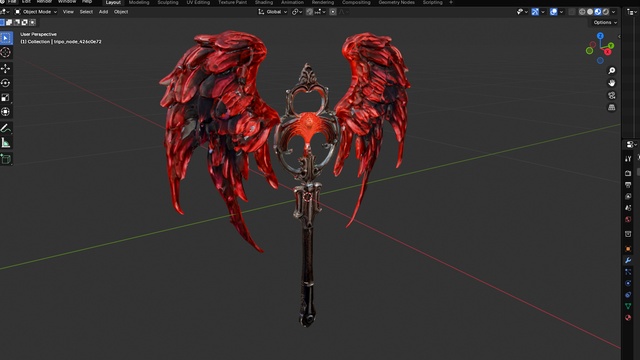Image resolution: width=640 pixels, height=360 pixels.
Task: Switch to rendered viewport shading
Action: 606,12
